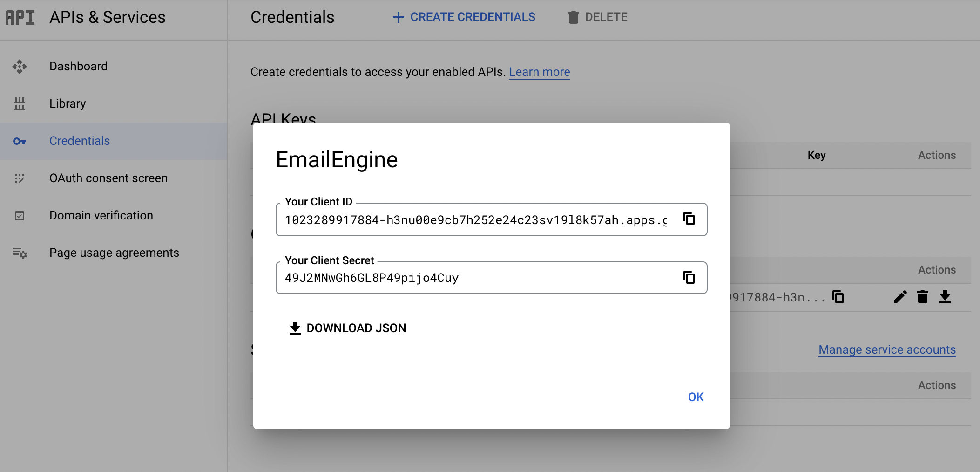Copy the OAuth client ID in table row
This screenshot has width=980, height=472.
pyautogui.click(x=838, y=297)
